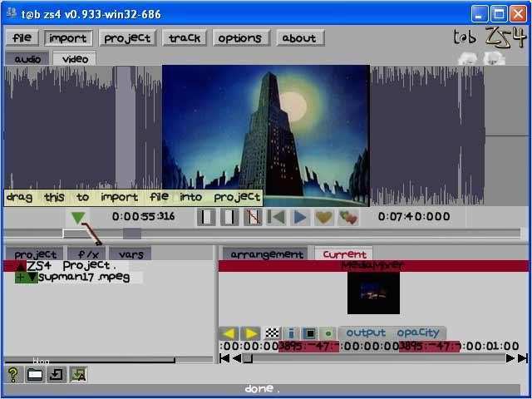Click the t@b ZS4 logo
This screenshot has width=532, height=399.
[490, 37]
